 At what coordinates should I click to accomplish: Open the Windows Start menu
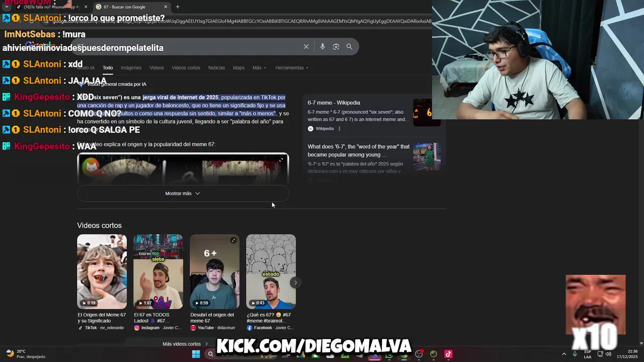[x=196, y=354]
